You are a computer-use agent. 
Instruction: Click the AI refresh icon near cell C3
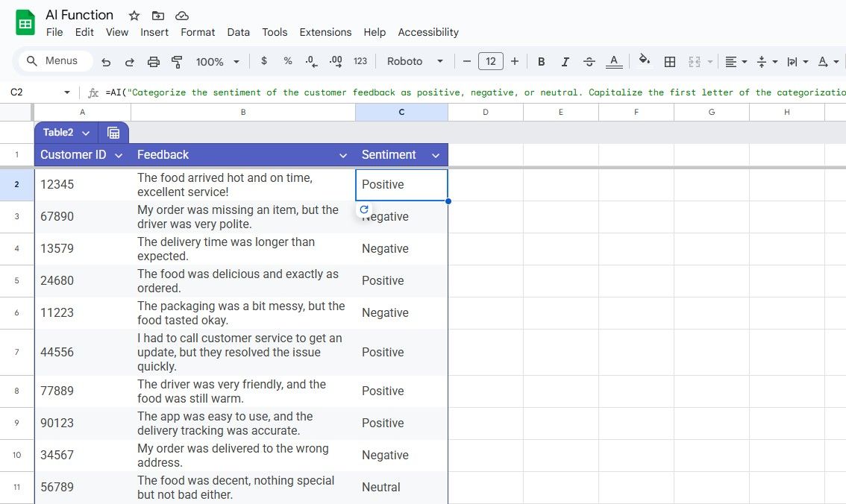pos(364,210)
